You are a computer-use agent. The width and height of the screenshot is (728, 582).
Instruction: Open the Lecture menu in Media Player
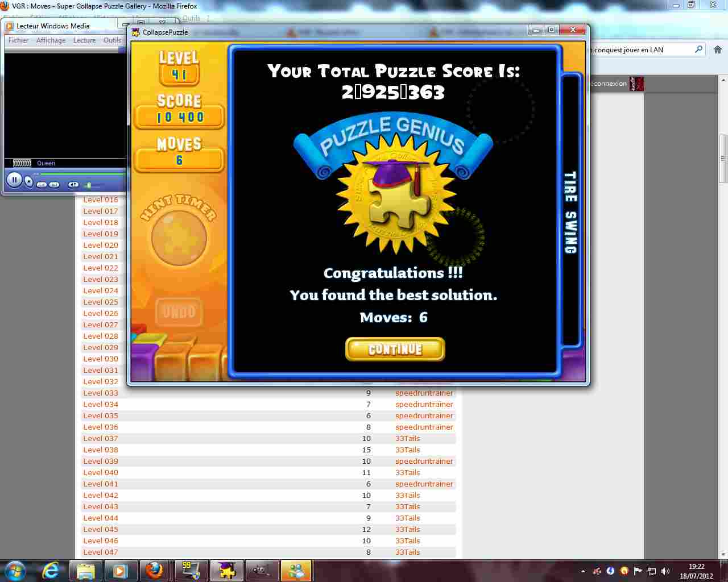(84, 40)
